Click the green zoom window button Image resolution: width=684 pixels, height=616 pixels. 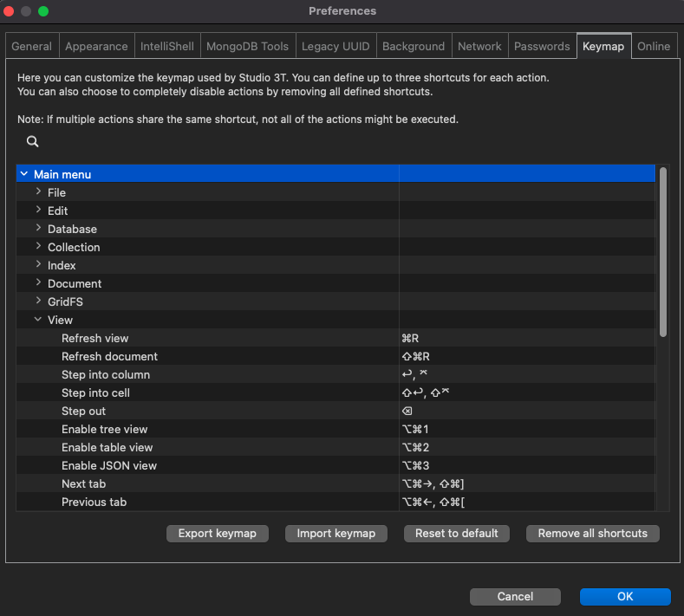pyautogui.click(x=43, y=11)
